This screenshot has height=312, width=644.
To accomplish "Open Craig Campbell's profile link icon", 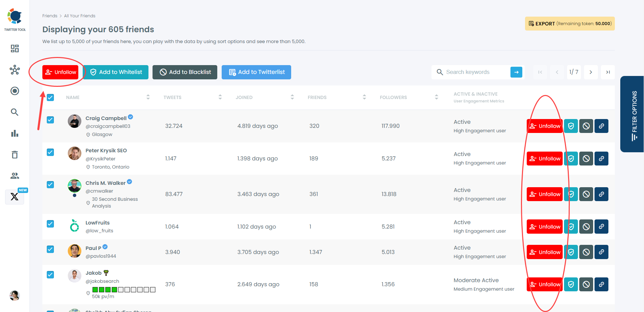I will tap(602, 126).
